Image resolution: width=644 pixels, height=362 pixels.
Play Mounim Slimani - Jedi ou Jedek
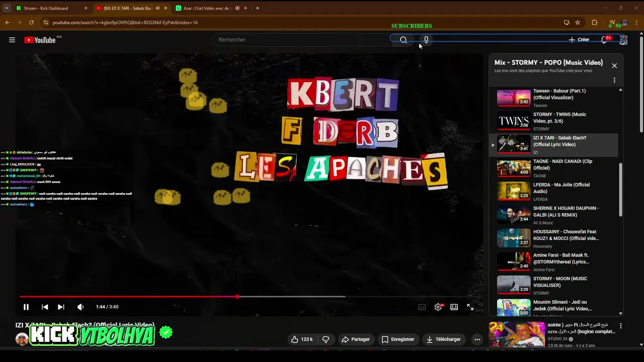pos(553,307)
